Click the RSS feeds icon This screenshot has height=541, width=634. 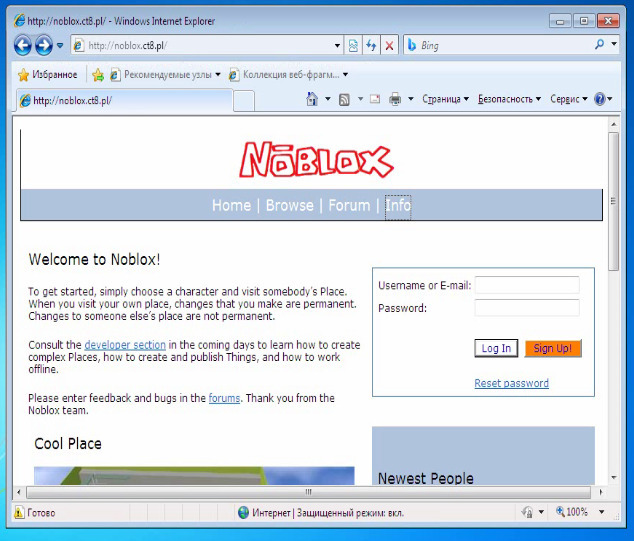[x=344, y=99]
